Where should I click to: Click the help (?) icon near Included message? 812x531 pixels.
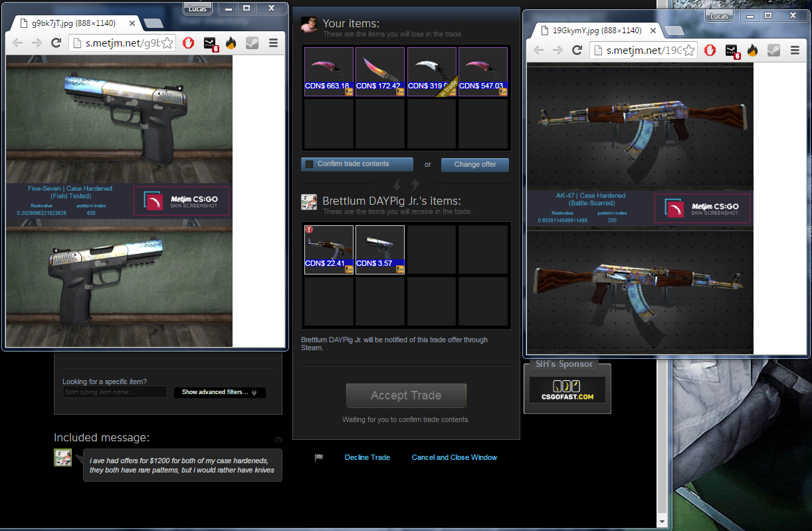click(x=278, y=440)
